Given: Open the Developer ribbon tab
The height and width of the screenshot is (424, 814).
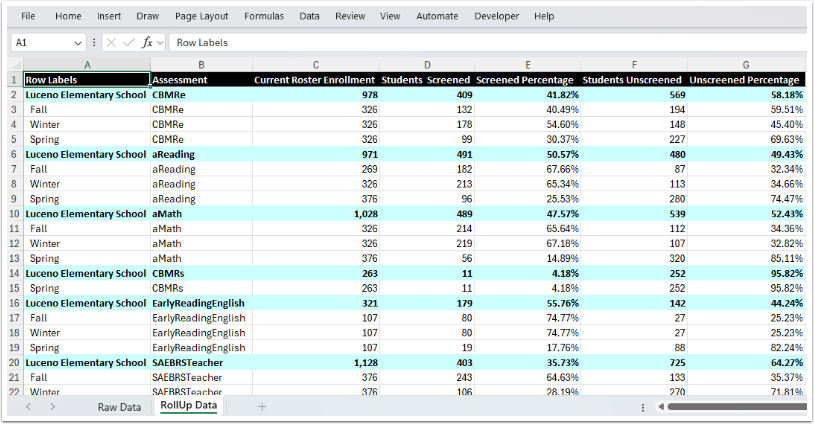Looking at the screenshot, I should pos(496,16).
